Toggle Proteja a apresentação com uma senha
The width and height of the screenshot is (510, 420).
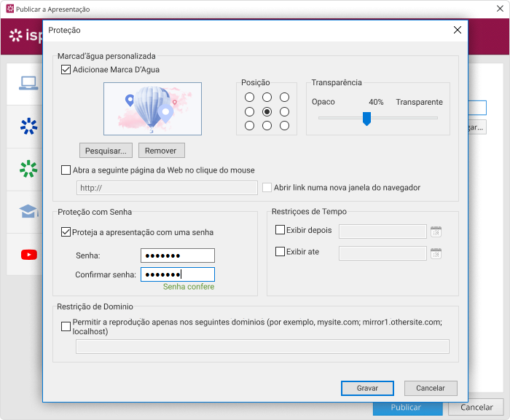point(66,232)
